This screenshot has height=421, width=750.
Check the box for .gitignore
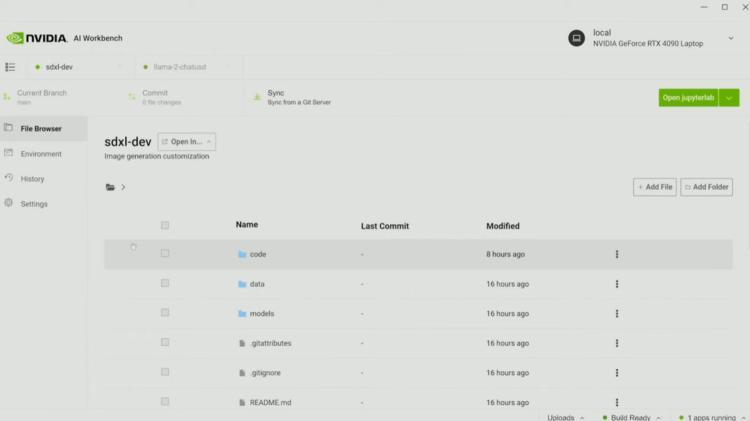point(165,372)
